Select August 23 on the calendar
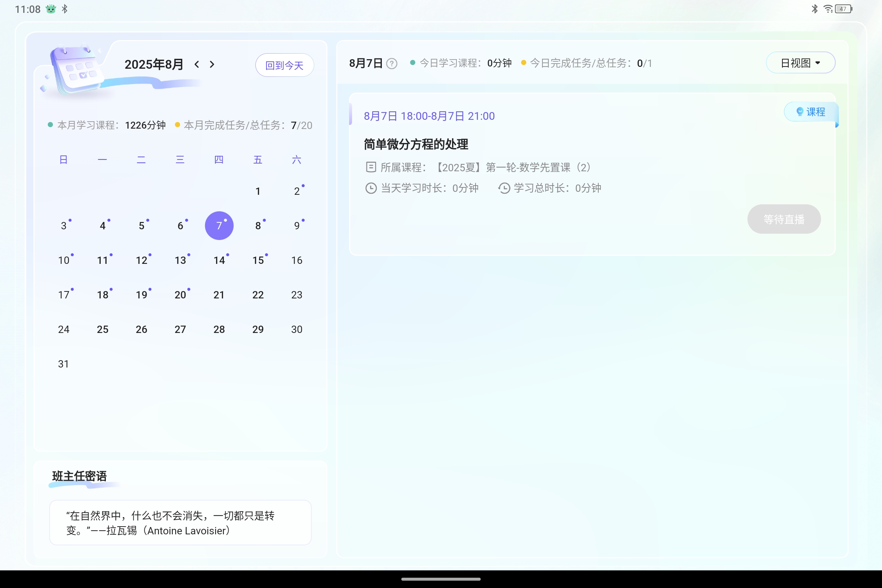 [x=297, y=295]
